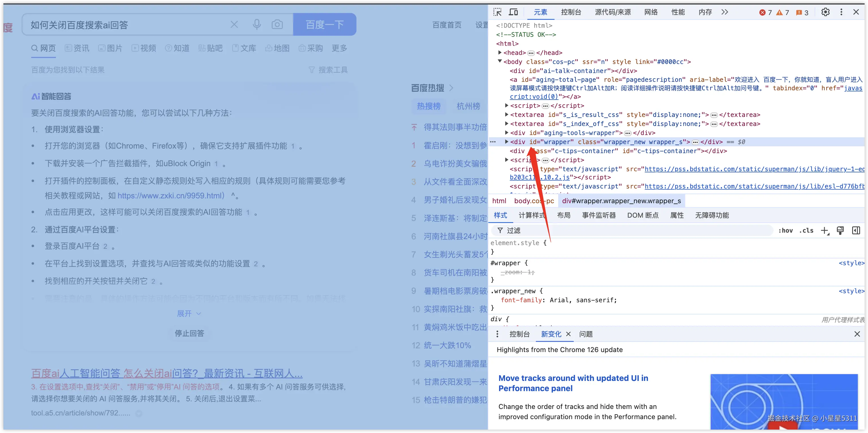The width and height of the screenshot is (868, 433).
Task: Select the 资讯 search category
Action: tap(77, 48)
